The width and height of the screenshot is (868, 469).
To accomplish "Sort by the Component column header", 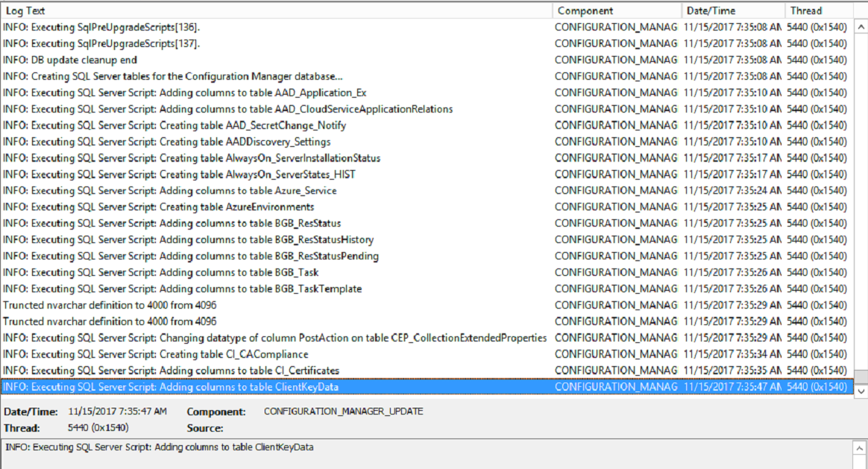I will coord(617,10).
